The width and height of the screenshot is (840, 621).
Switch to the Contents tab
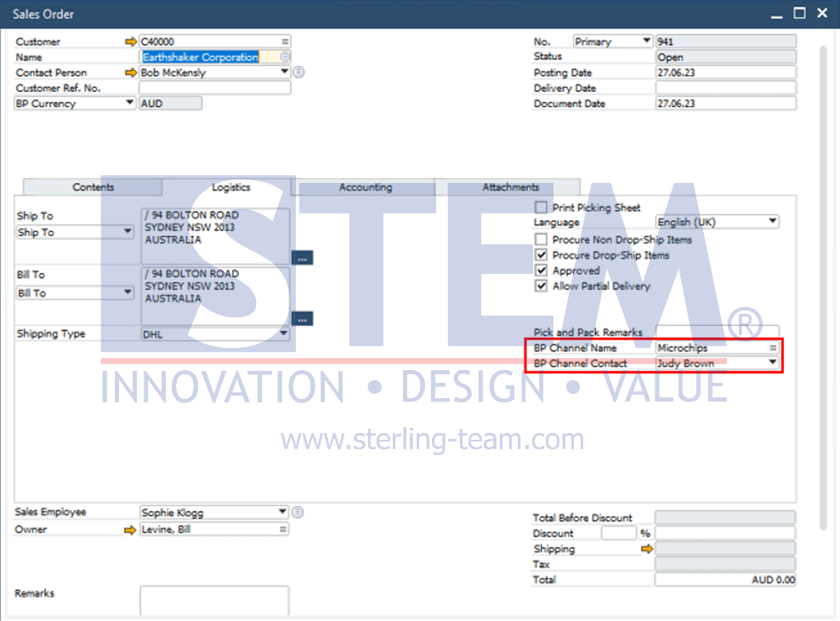coord(93,187)
